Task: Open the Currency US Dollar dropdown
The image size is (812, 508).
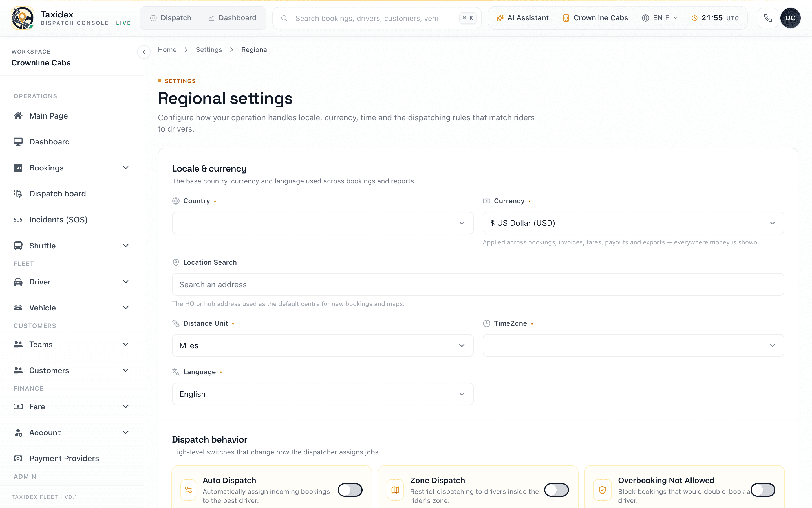Action: click(x=633, y=223)
